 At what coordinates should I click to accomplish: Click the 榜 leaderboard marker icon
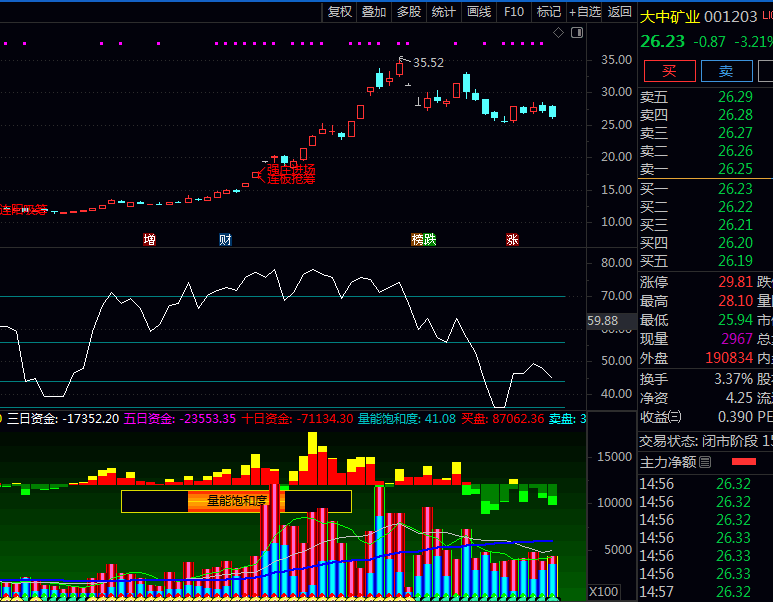click(417, 240)
